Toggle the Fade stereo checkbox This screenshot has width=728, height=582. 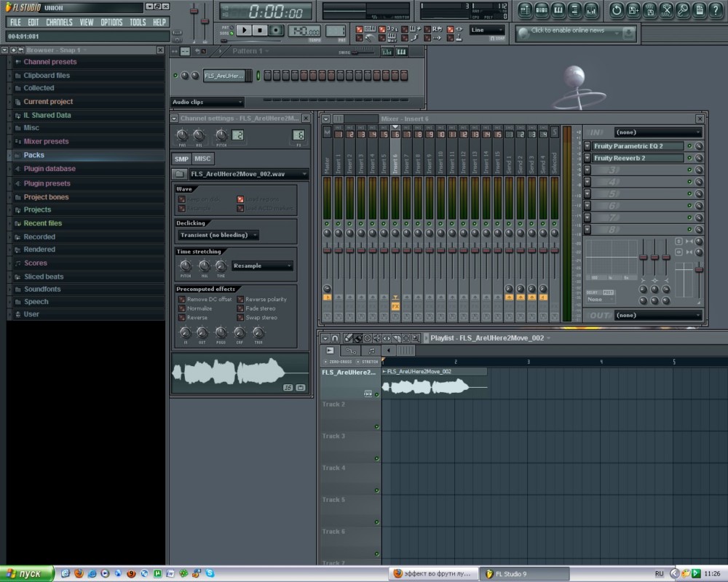click(x=240, y=308)
